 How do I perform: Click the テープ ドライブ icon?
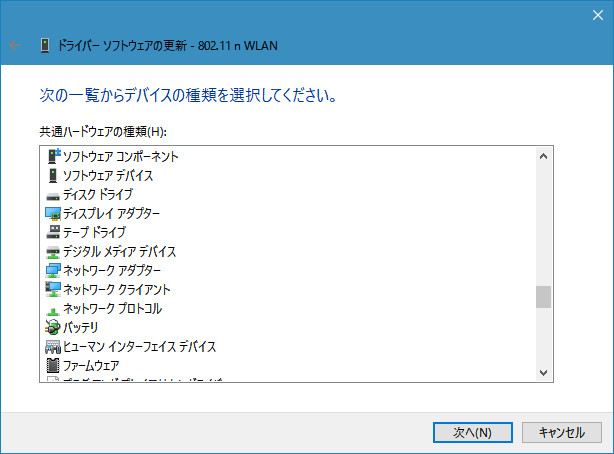[x=53, y=232]
